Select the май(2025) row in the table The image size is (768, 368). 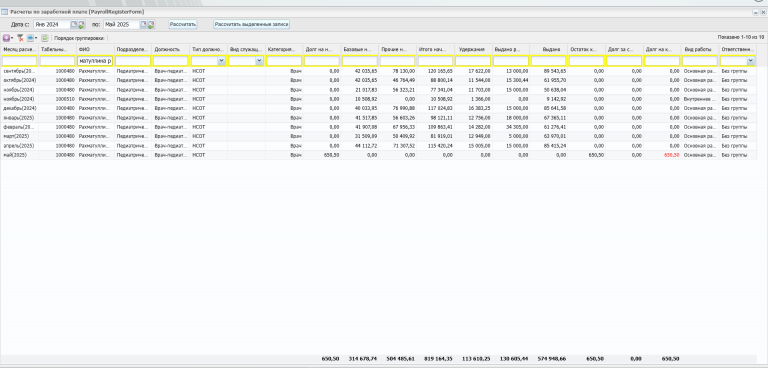(378, 155)
